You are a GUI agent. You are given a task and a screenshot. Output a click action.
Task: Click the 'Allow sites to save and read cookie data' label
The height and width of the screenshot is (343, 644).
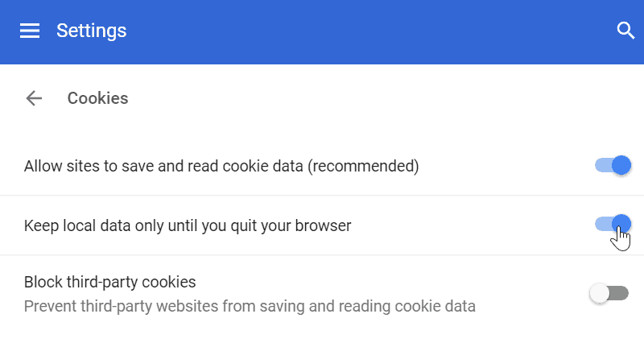(161, 167)
